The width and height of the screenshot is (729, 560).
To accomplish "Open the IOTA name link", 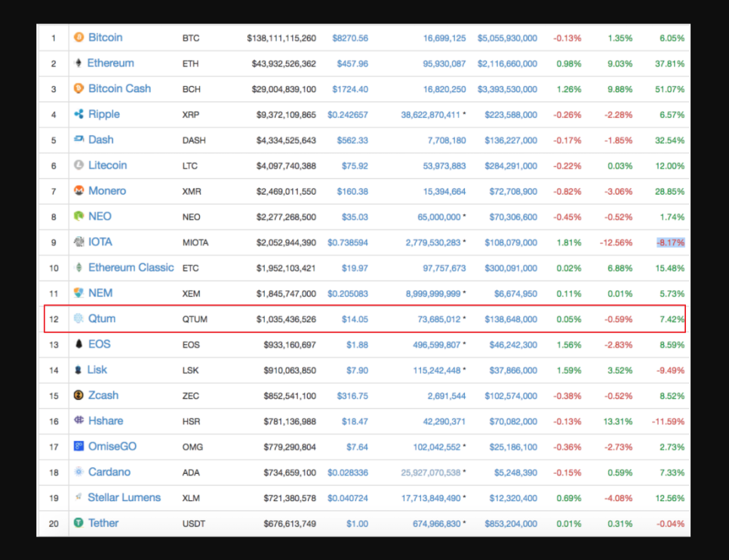I will point(100,242).
